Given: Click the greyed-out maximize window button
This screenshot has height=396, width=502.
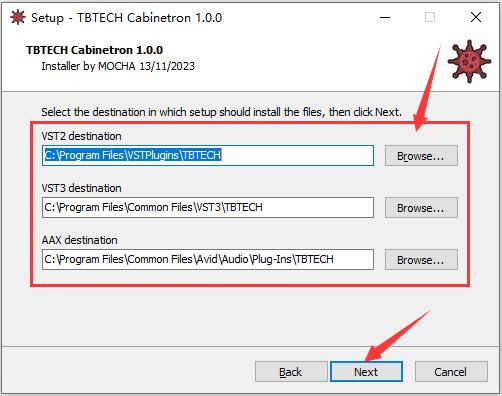Looking at the screenshot, I should 430,17.
